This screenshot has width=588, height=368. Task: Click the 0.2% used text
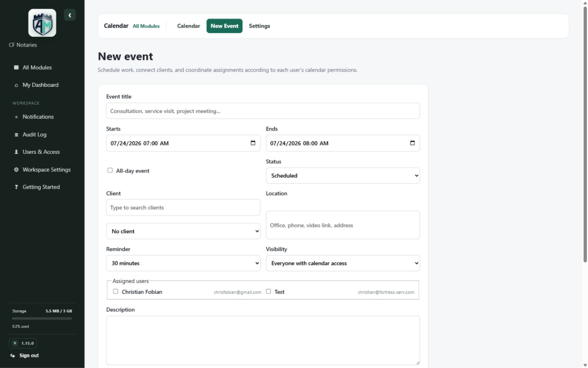coord(20,327)
